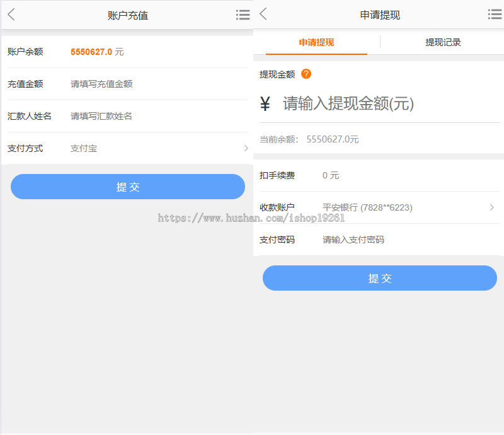Expand the 支付方式 chevron arrow
The image size is (504, 435).
coord(246,148)
